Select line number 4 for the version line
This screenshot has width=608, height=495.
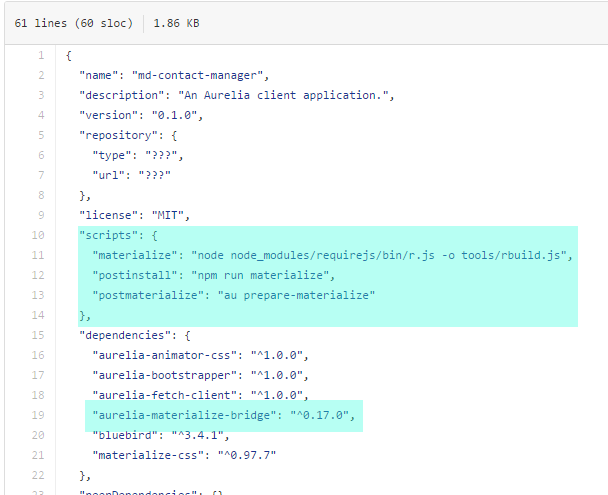40,115
